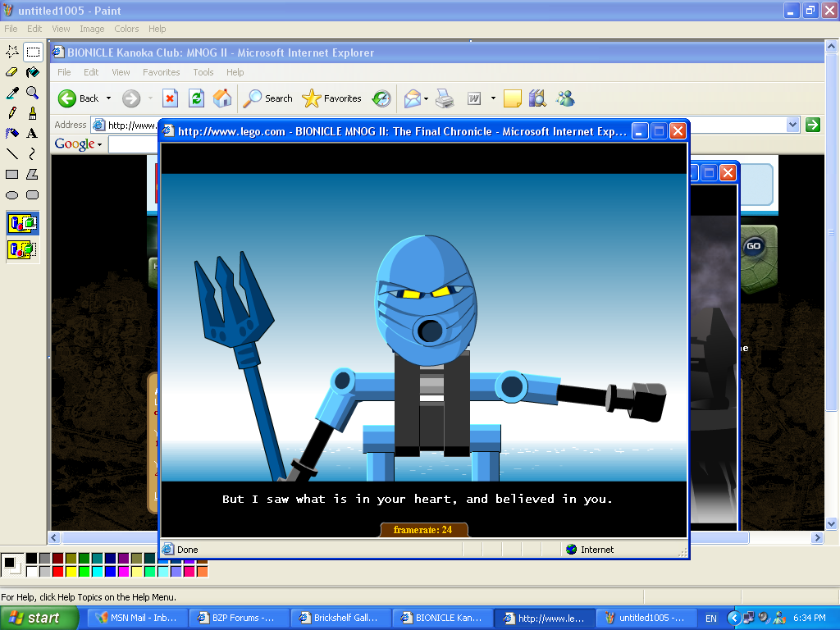
Task: Click the Print icon in IE toolbar
Action: coord(445,98)
